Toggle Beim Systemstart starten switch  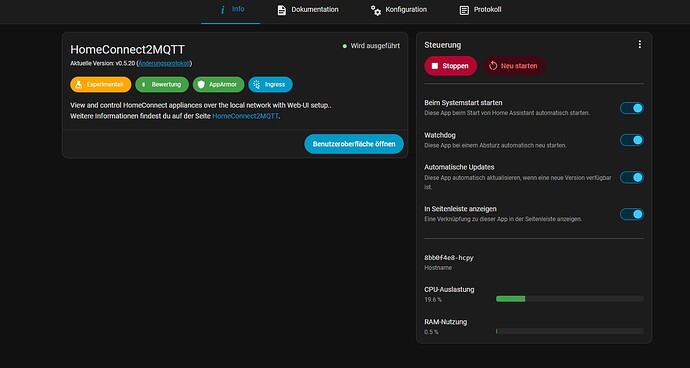click(x=632, y=108)
